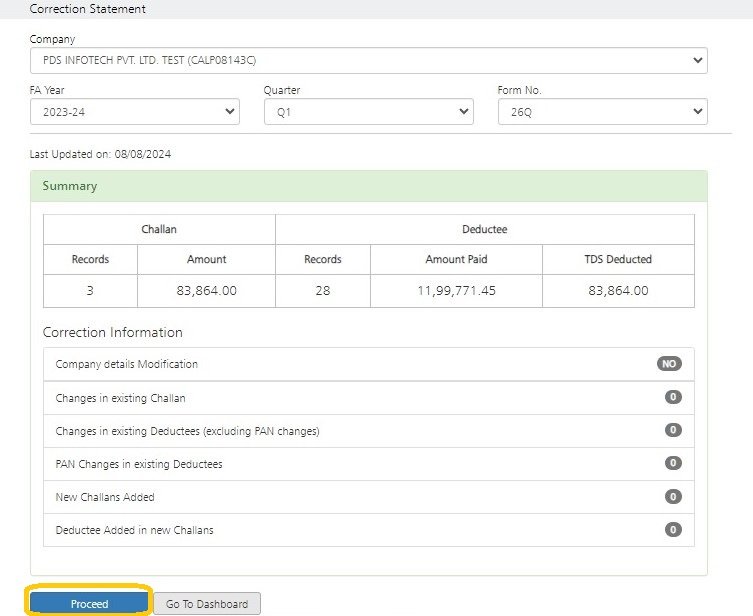Open the Quarter dropdown

pos(368,112)
